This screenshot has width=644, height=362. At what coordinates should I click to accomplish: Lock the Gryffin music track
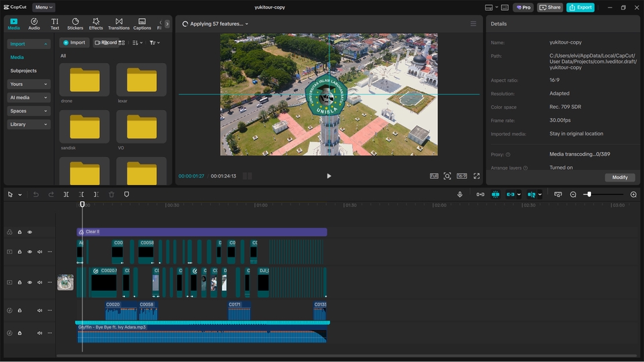19,333
